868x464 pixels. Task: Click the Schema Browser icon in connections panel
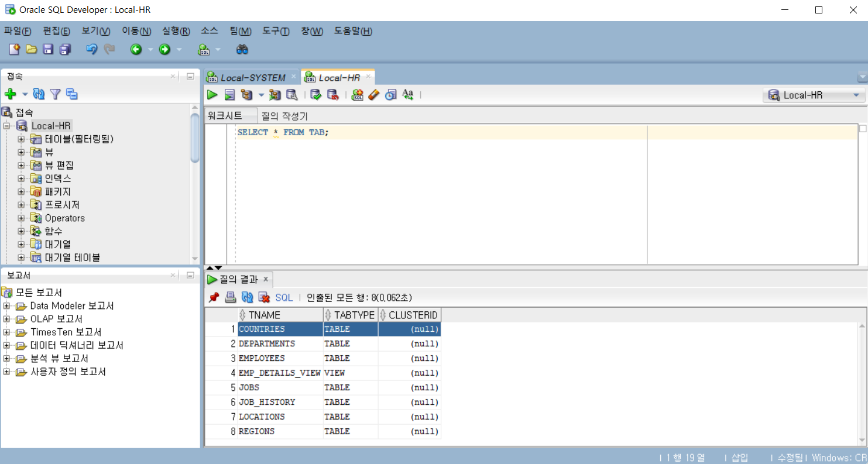coord(71,94)
